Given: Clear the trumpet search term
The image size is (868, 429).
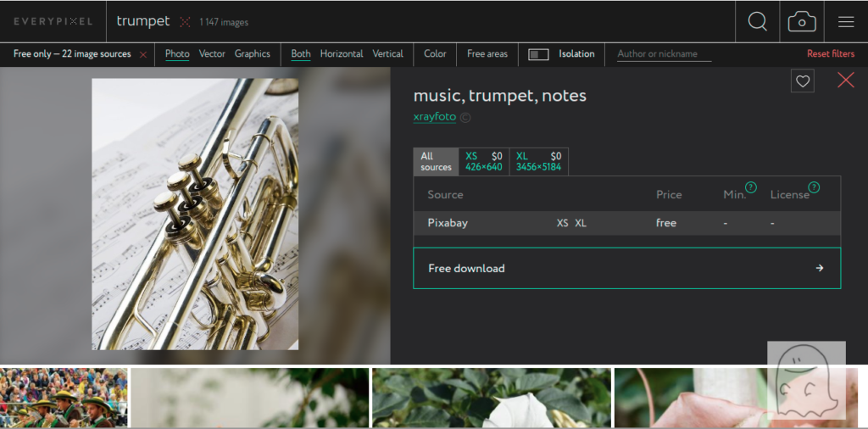Looking at the screenshot, I should click(x=185, y=22).
